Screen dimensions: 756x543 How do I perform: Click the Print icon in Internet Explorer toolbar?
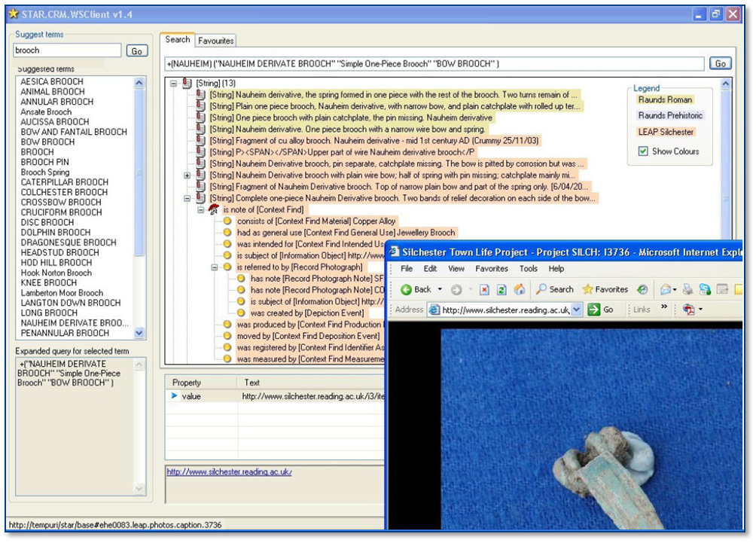click(687, 289)
